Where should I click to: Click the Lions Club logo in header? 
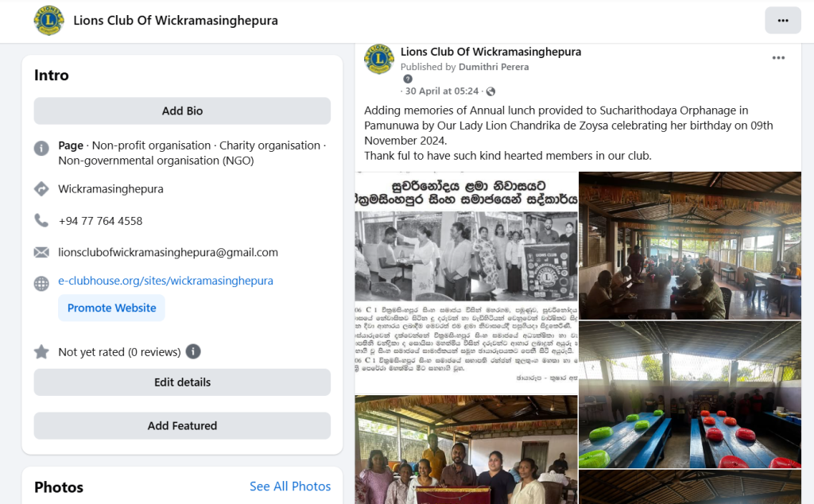coord(48,20)
